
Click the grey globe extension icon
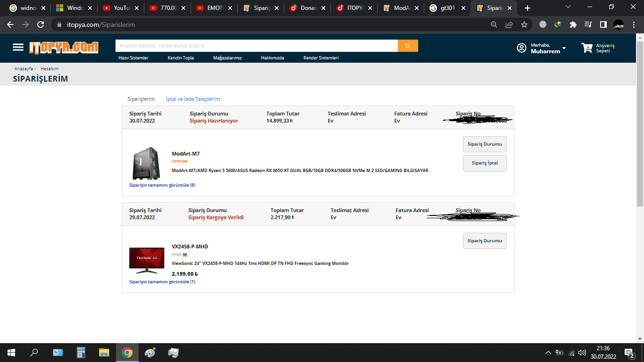pos(543,25)
